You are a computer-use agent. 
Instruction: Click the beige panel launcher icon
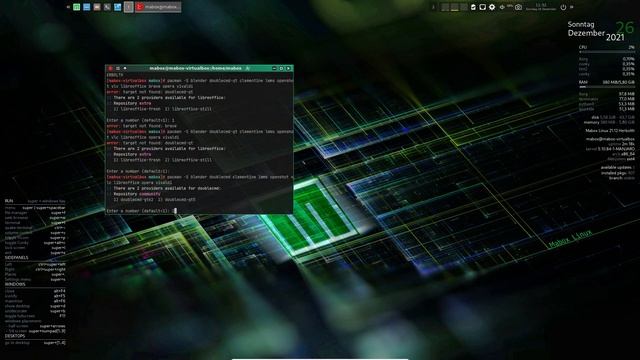click(x=97, y=7)
